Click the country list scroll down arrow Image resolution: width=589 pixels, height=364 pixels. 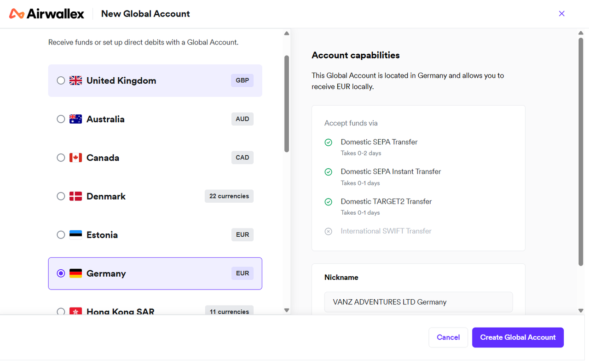point(287,310)
